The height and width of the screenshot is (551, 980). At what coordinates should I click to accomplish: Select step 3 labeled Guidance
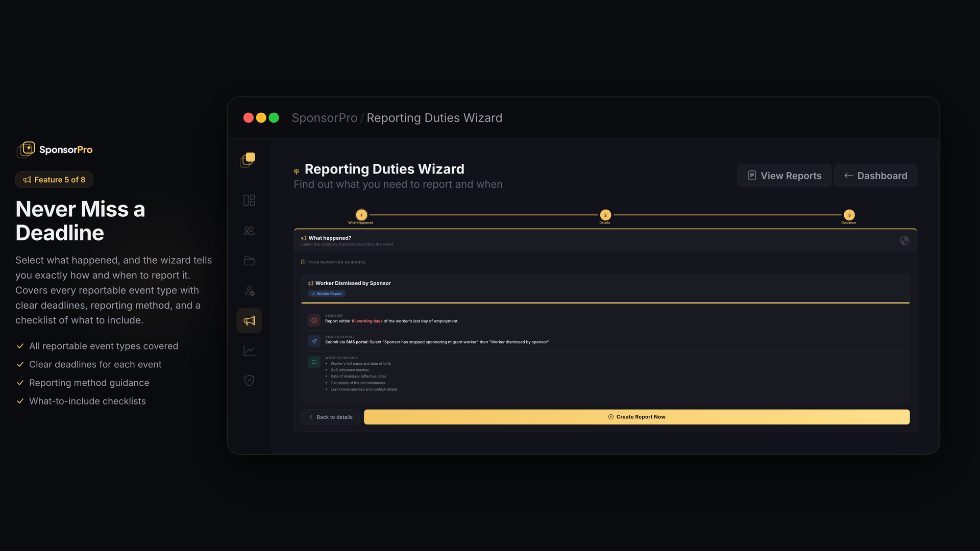pos(849,215)
